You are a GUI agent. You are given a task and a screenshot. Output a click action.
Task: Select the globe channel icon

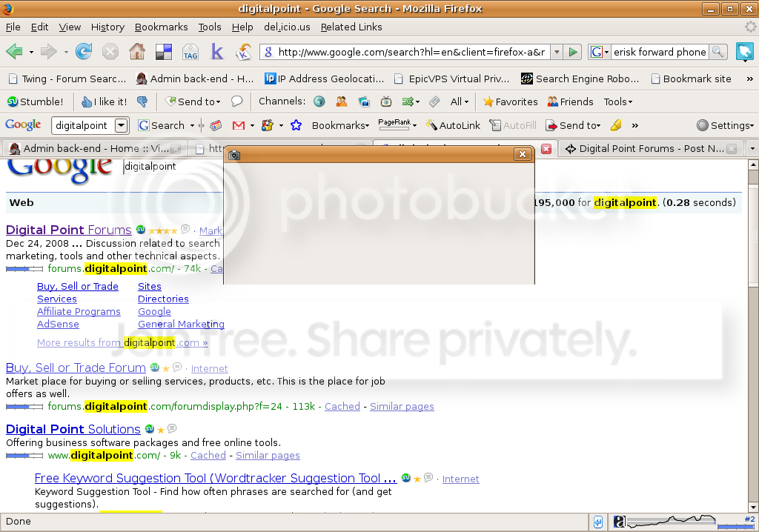(x=319, y=102)
